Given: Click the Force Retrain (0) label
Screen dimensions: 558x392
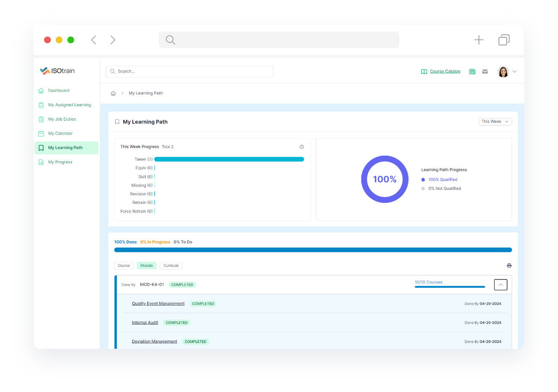Looking at the screenshot, I should coord(137,212).
